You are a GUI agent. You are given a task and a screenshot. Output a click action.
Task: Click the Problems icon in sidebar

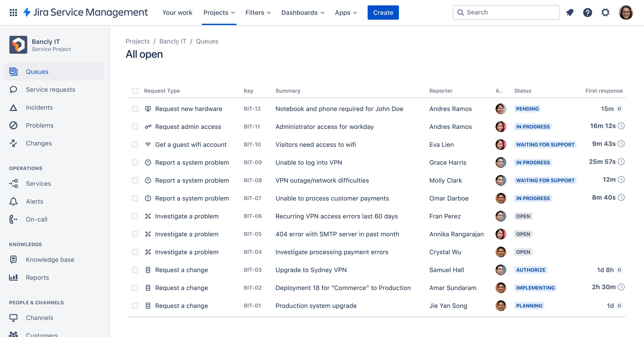click(14, 125)
